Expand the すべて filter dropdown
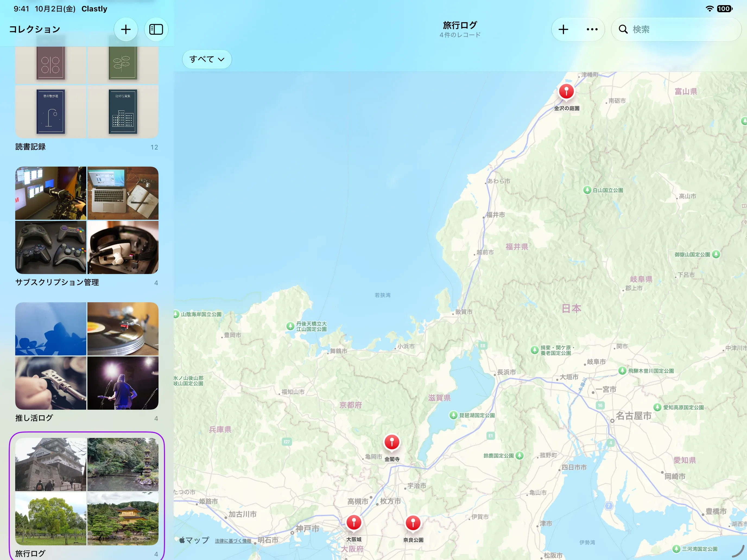 (207, 59)
